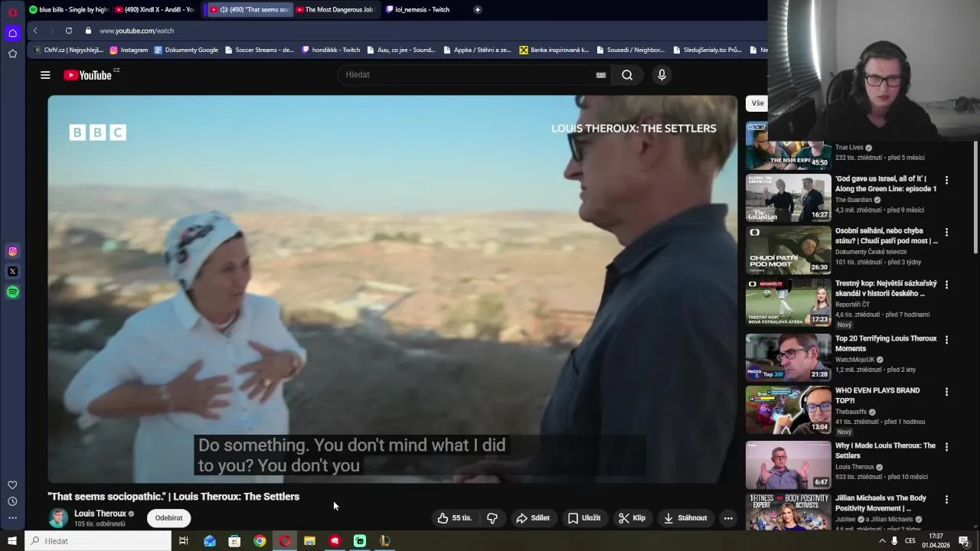Screen dimensions: 980x551
Task: Select the 'Vše' filter chip
Action: coord(757,103)
